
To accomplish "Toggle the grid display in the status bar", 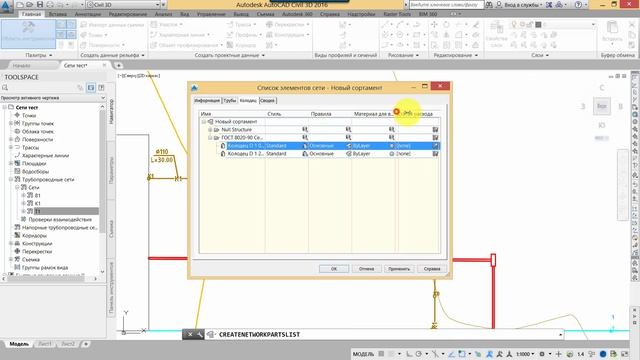I will [x=381, y=354].
